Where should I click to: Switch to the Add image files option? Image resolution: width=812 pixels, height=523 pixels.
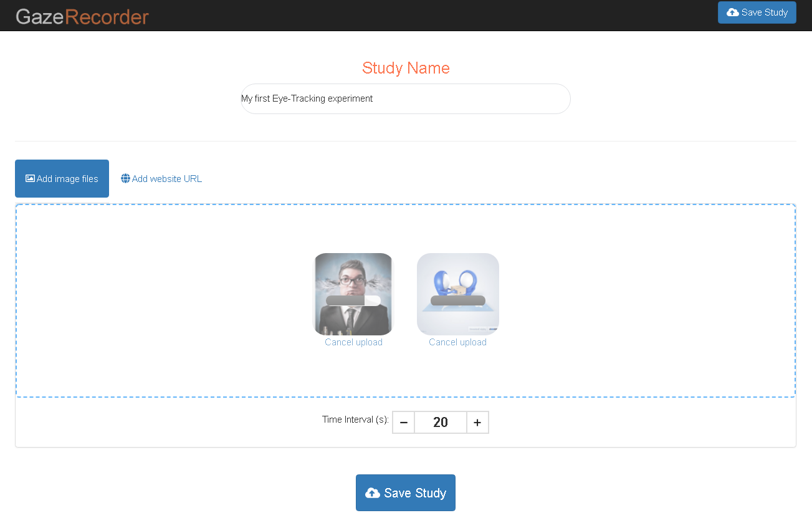click(62, 178)
